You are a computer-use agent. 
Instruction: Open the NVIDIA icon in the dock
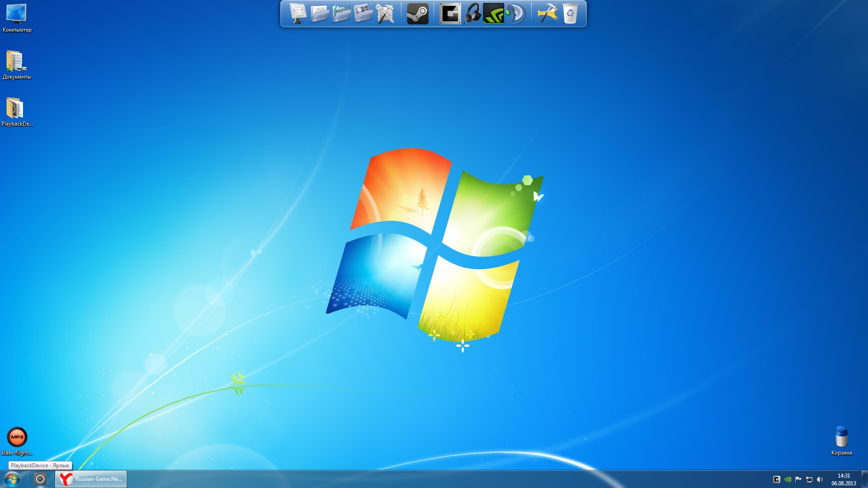(x=494, y=14)
